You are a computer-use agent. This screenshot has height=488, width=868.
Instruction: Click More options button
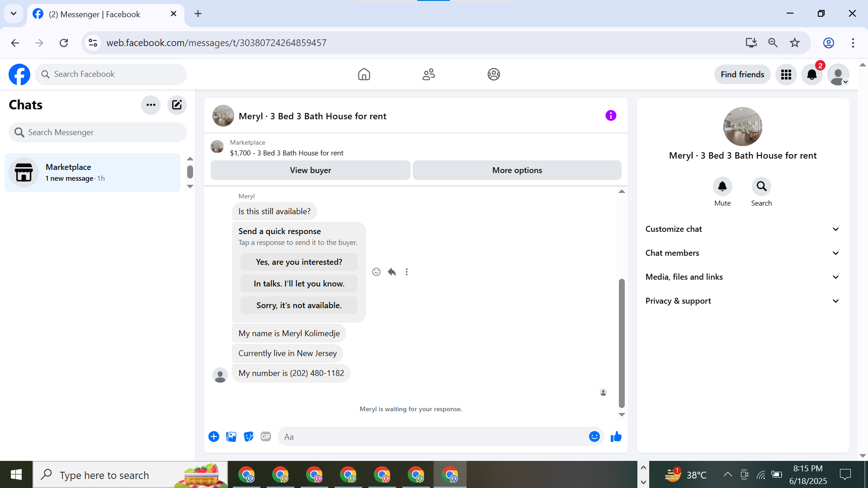517,170
